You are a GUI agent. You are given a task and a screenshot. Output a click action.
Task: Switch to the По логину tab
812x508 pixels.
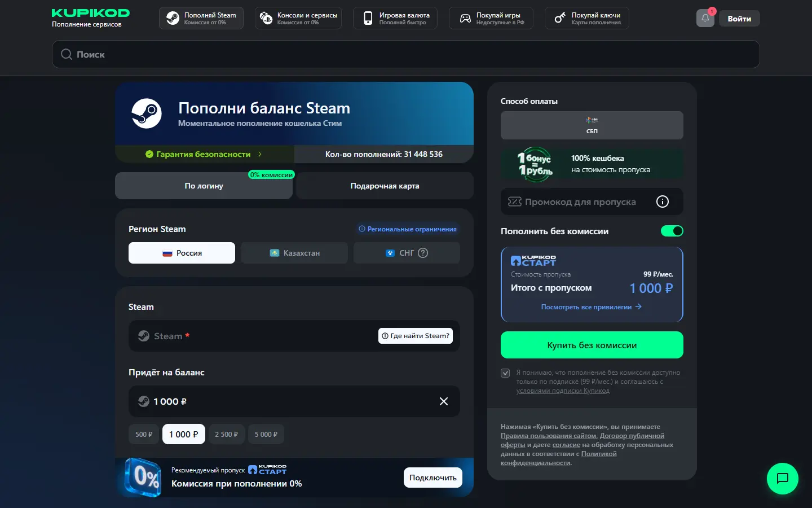point(204,186)
